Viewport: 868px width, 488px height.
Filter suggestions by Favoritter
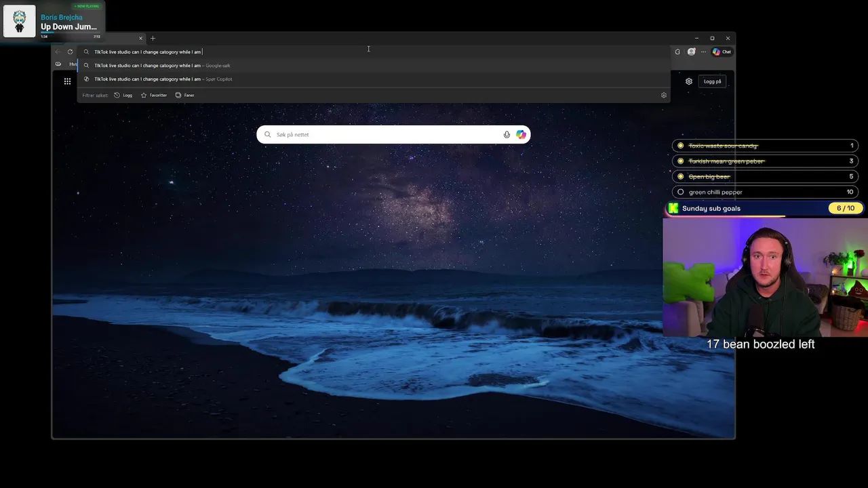(154, 95)
